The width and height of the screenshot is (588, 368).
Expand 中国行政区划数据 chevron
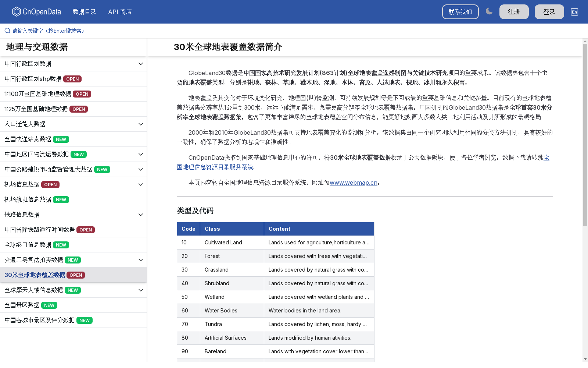click(141, 64)
